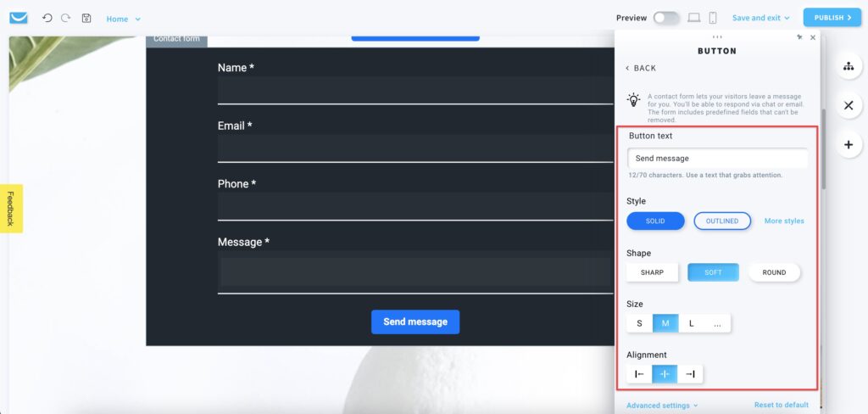Click the save icon in the top bar
The image size is (868, 414).
[x=86, y=18]
